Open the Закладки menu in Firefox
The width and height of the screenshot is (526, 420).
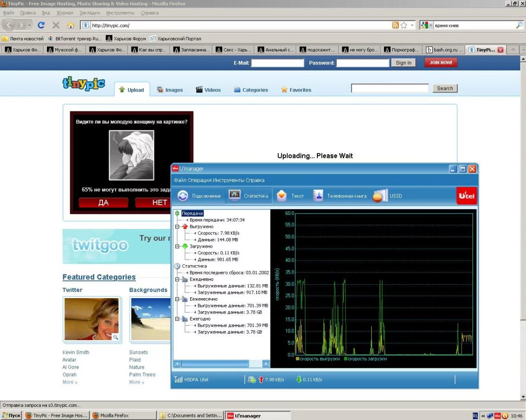(x=89, y=13)
